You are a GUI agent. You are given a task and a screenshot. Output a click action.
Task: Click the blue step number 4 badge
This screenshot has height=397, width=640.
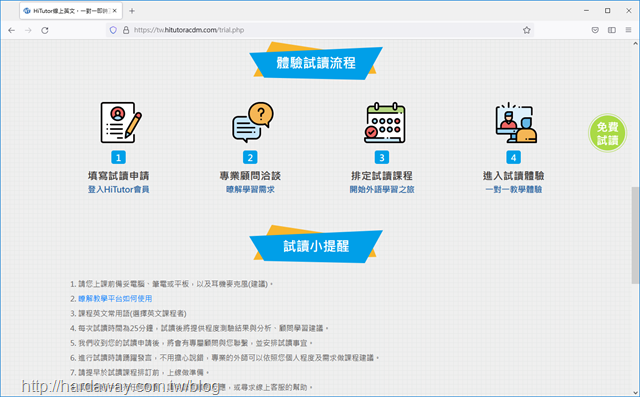[513, 157]
